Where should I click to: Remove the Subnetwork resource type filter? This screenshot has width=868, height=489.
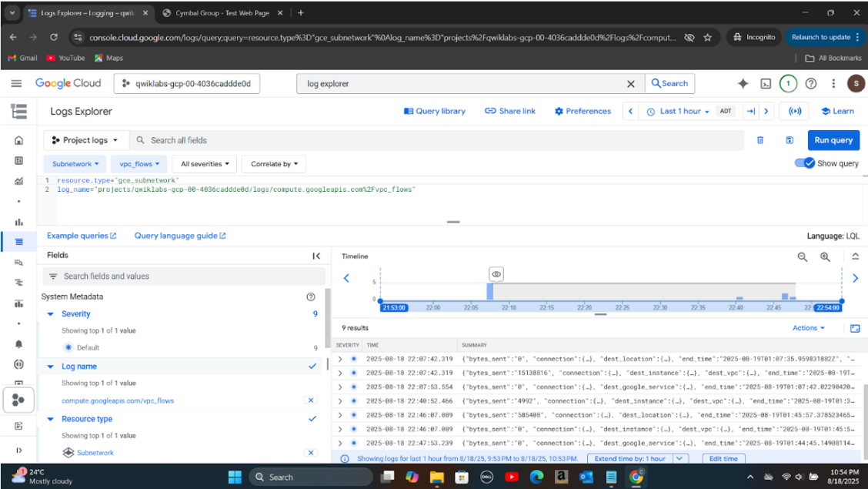tap(310, 453)
